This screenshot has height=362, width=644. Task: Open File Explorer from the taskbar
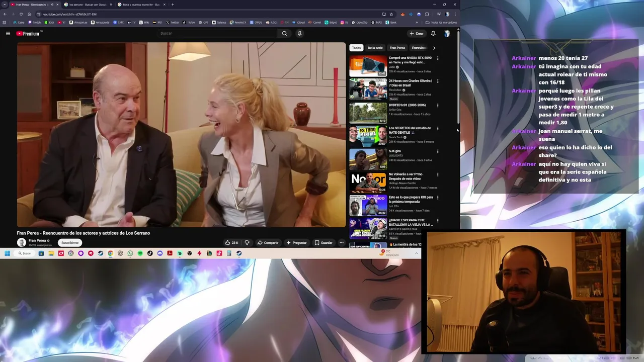[x=51, y=253]
